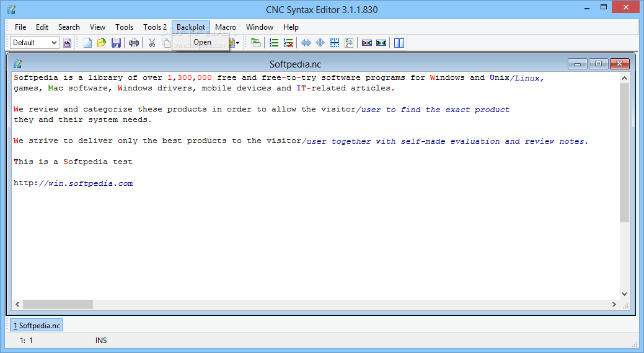Open the Tools menu
Screen dimensions: 644x353
point(124,27)
